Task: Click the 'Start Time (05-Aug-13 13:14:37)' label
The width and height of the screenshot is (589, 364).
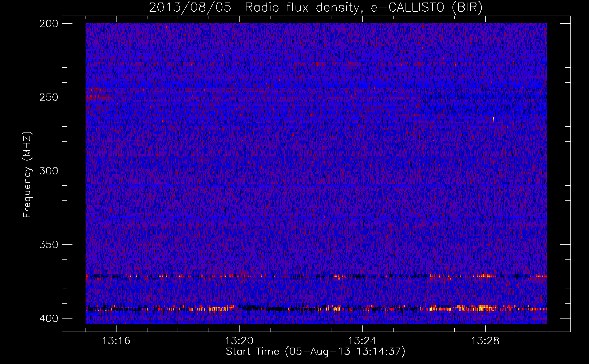Action: 316,352
